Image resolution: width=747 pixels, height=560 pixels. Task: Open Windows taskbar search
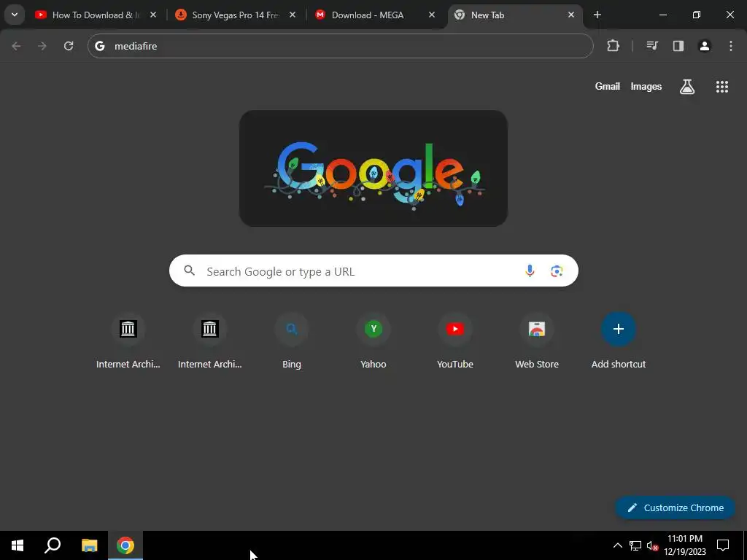click(53, 545)
